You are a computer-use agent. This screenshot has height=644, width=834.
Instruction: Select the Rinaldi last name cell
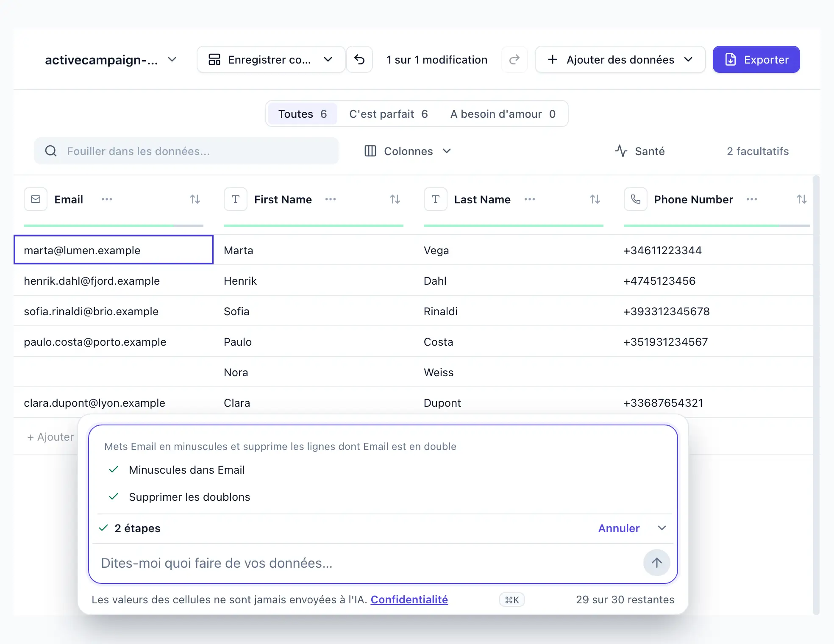[513, 311]
